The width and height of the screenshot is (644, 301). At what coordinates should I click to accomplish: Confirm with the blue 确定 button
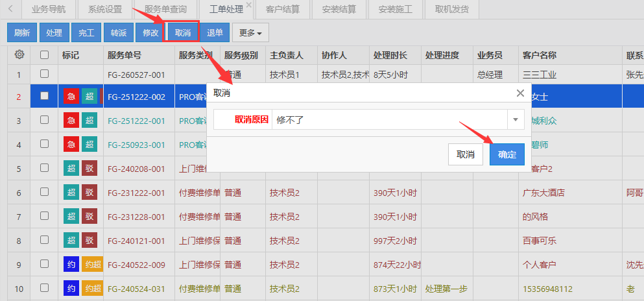pyautogui.click(x=507, y=154)
